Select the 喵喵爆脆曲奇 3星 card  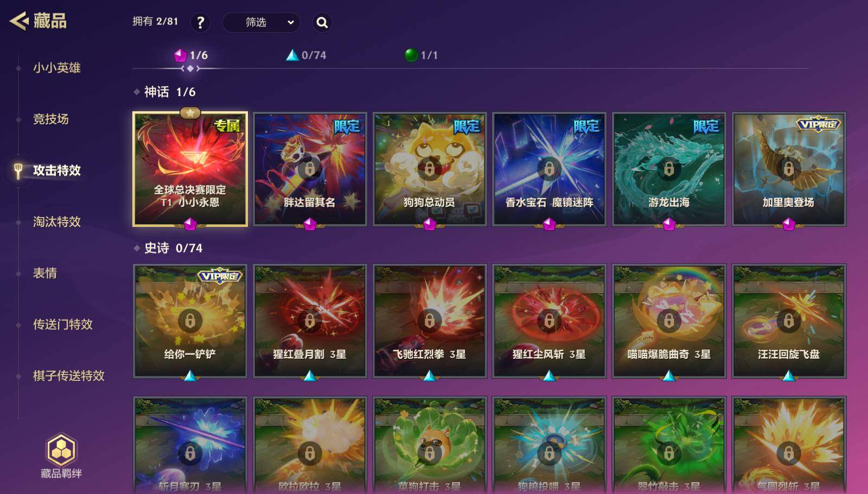(669, 321)
